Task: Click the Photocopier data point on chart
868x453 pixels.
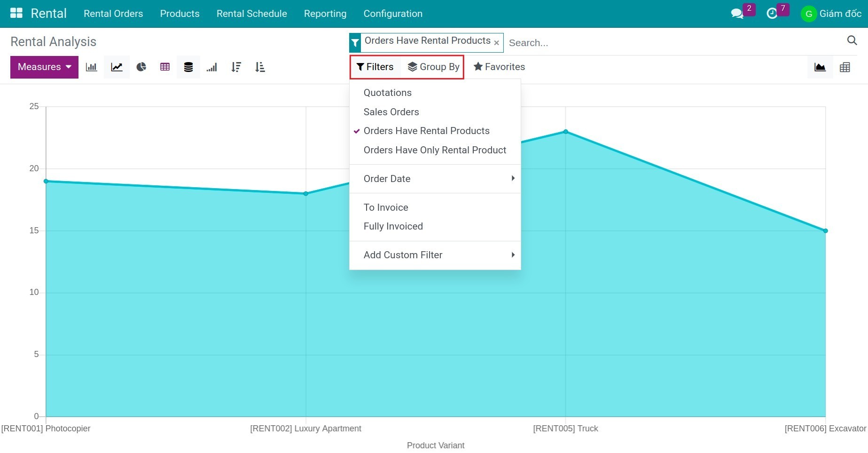Action: tap(46, 181)
